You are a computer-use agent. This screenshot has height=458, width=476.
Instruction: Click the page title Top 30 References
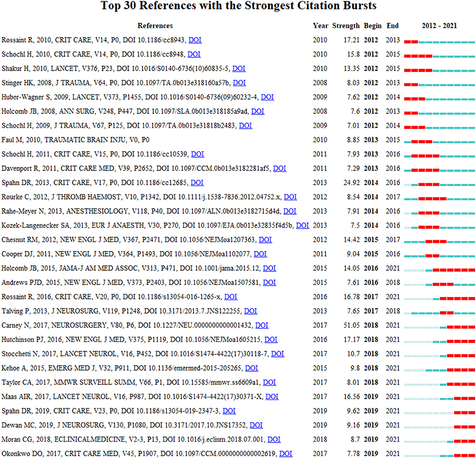pos(238,6)
